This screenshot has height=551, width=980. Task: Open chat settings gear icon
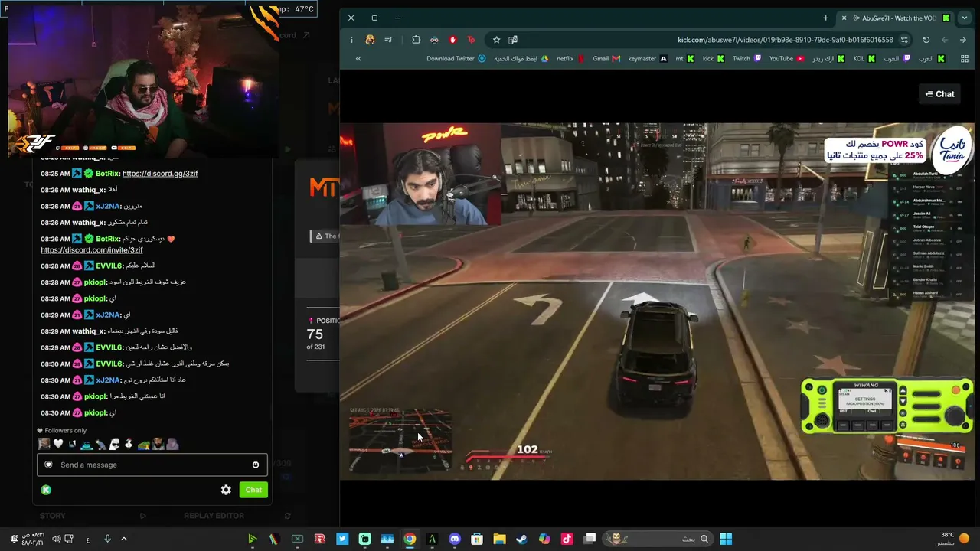point(226,490)
